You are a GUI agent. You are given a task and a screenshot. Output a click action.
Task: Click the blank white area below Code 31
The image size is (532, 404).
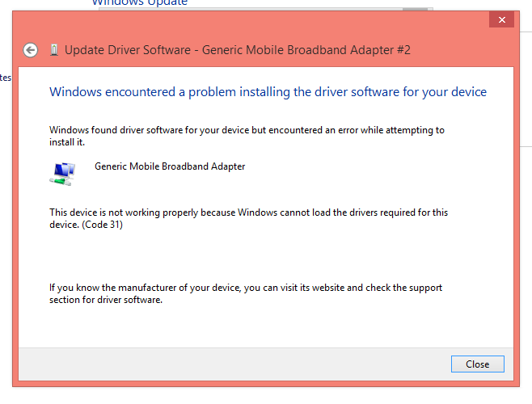coord(266,256)
